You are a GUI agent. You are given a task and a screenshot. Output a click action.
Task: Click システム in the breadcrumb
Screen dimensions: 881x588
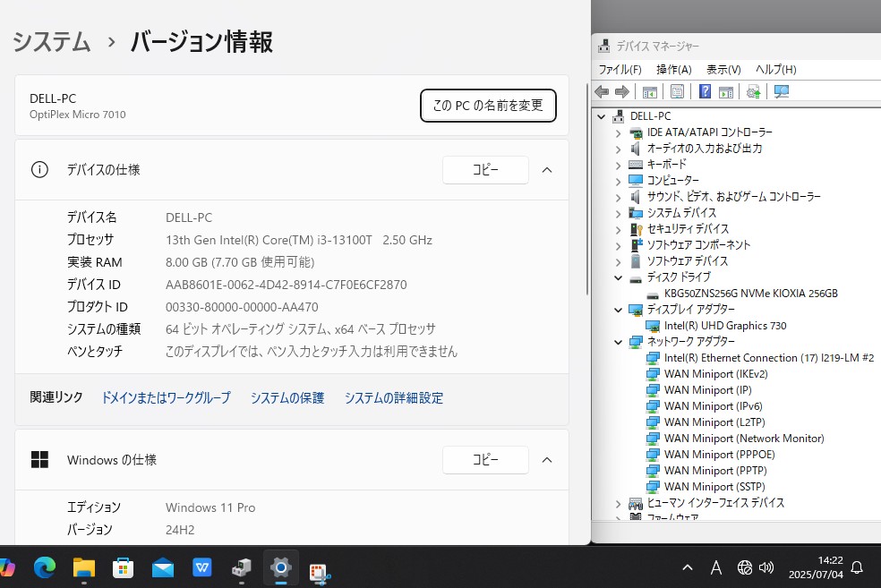[x=51, y=41]
